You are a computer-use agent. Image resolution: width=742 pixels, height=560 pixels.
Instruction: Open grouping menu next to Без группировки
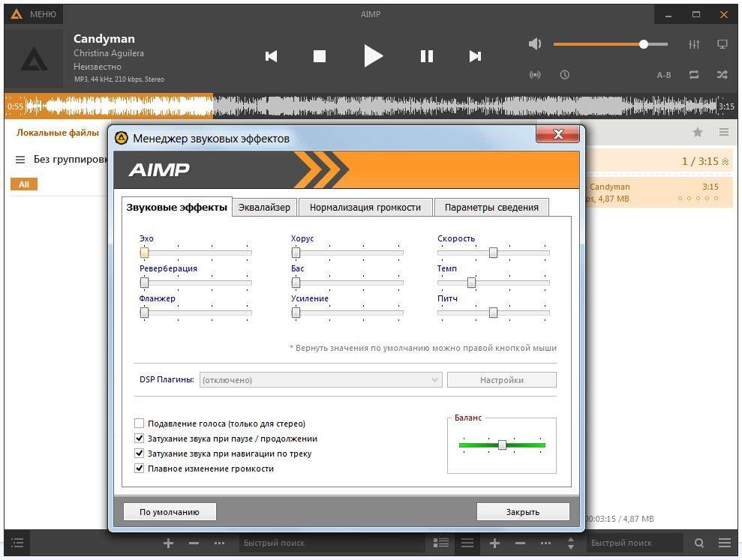pyautogui.click(x=20, y=160)
